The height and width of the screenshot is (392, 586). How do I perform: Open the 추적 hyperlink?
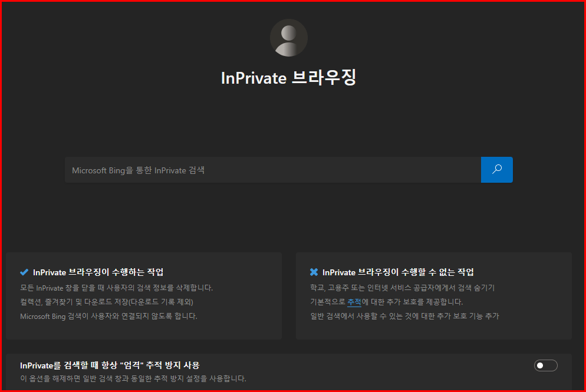click(354, 302)
